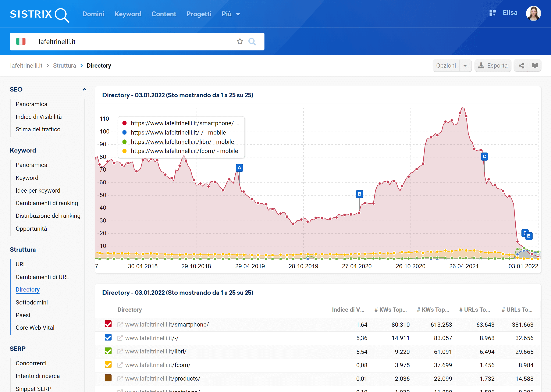
Task: Open the Keyword top menu
Action: click(128, 14)
